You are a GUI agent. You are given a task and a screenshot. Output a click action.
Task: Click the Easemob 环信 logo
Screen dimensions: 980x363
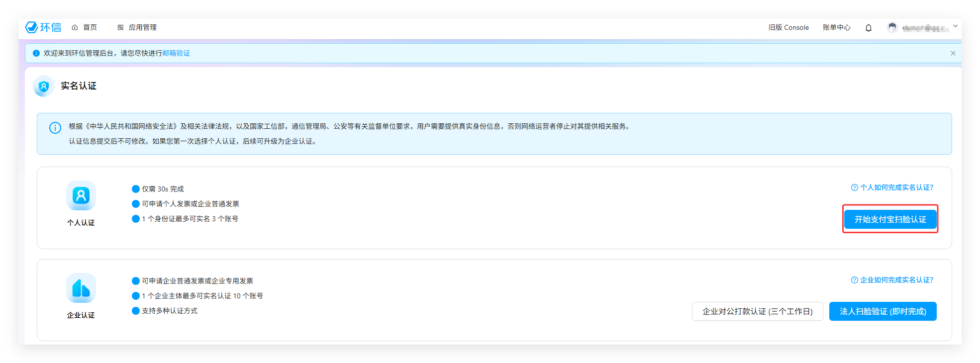click(43, 27)
